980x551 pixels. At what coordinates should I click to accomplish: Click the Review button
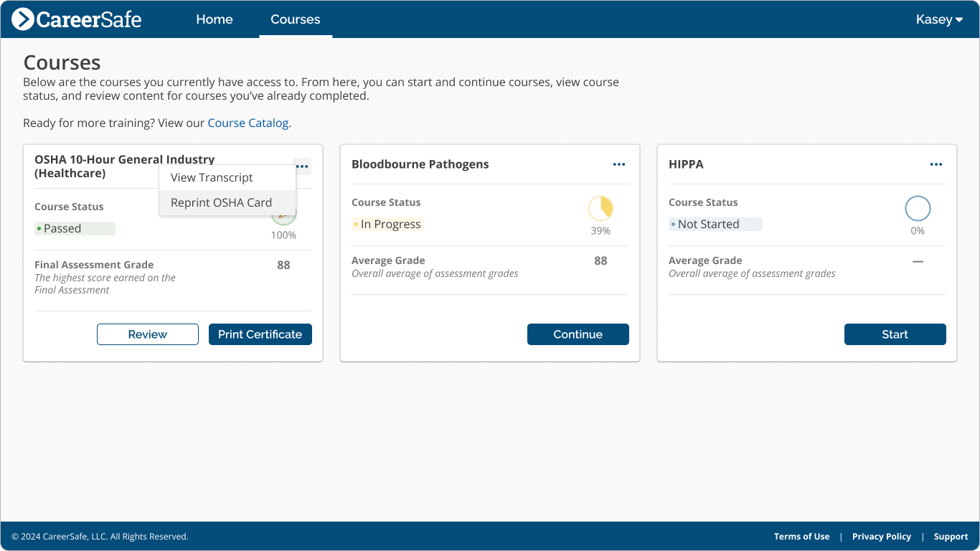pos(148,334)
